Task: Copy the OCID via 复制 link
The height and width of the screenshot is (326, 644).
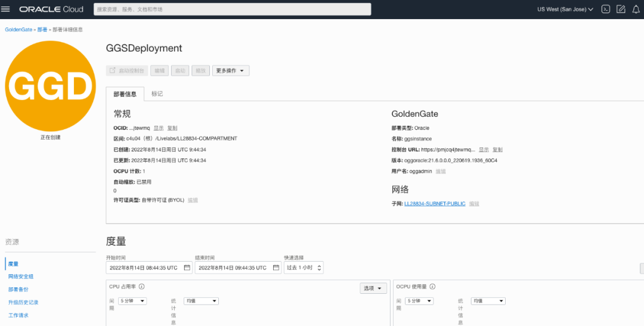Action: (172, 128)
